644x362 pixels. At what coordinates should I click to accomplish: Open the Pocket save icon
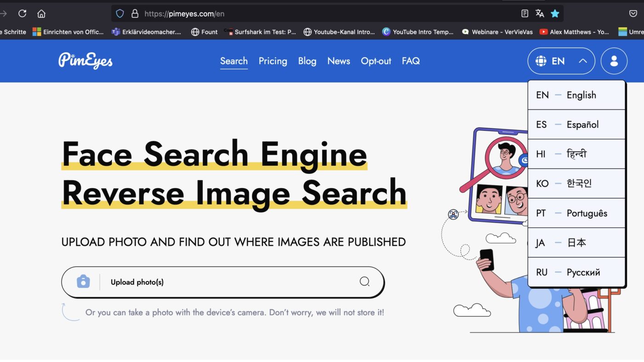pyautogui.click(x=633, y=13)
